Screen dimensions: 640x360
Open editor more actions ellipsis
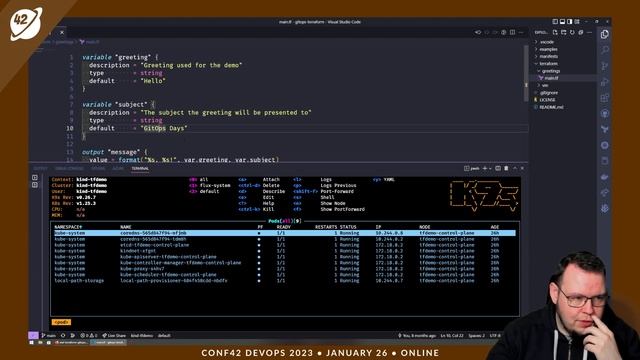pos(521,32)
